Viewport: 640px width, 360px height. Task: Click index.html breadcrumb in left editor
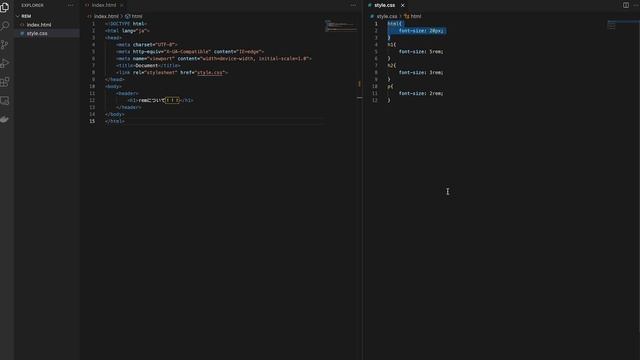pos(106,16)
